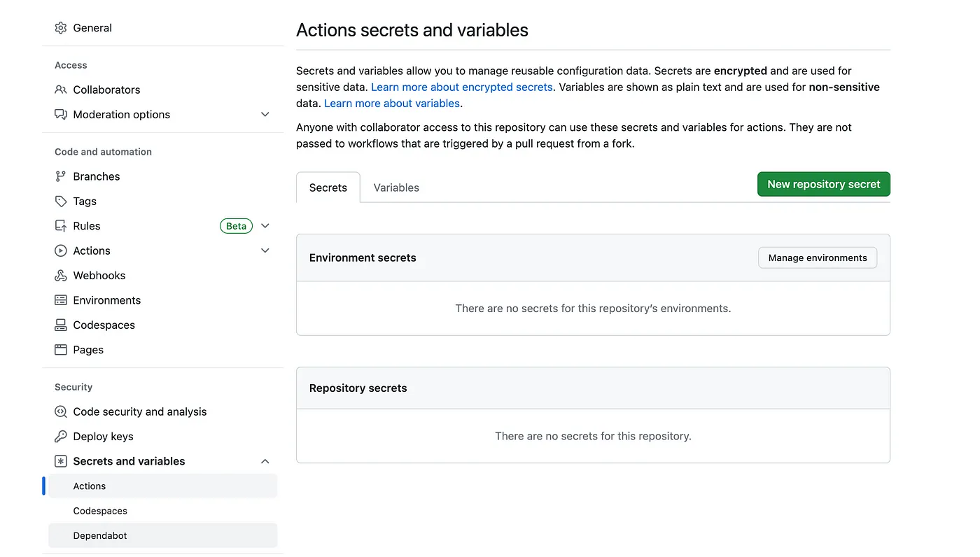
Task: Select the Secrets and variables asterisk icon
Action: pos(62,460)
